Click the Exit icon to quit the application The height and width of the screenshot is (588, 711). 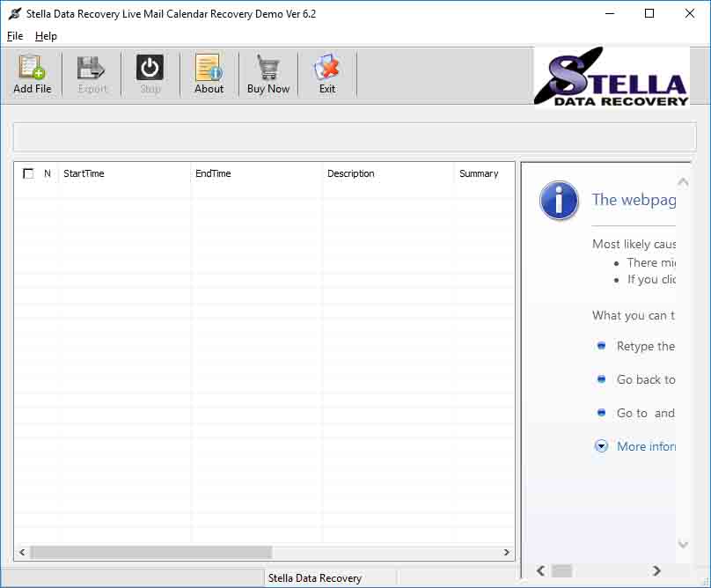(x=326, y=73)
